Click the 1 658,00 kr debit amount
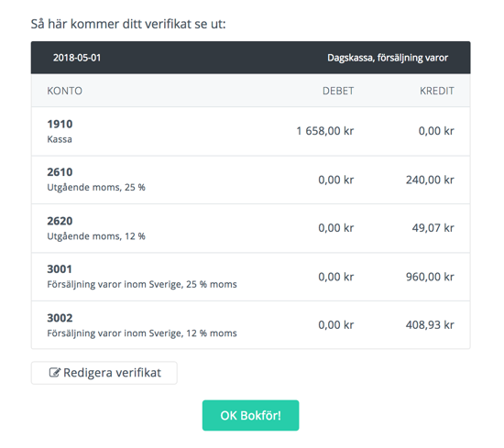This screenshot has width=504, height=448. pos(324,131)
